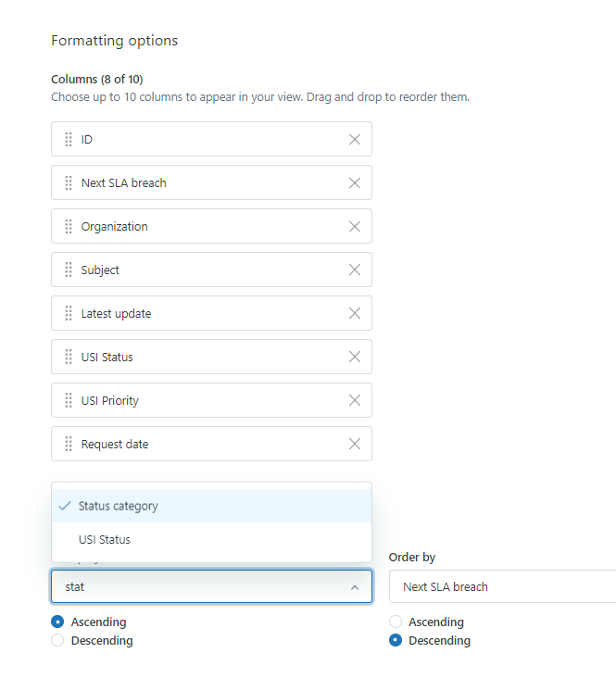Viewport: 616px width, 691px height.
Task: Remove the Request date column
Action: 354,445
